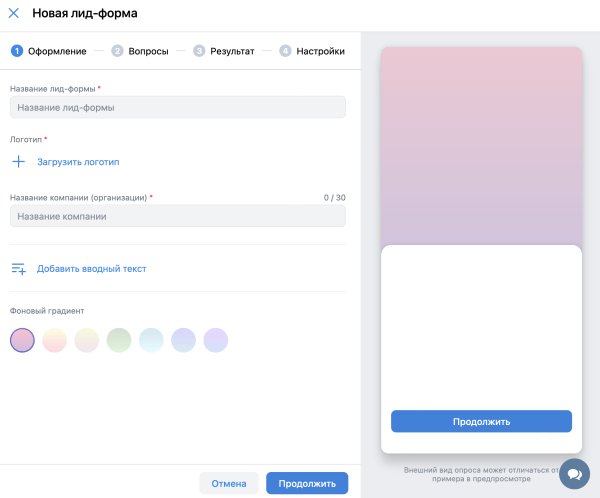This screenshot has width=600, height=498.
Task: Close the new lead form dialog
Action: pos(14,14)
